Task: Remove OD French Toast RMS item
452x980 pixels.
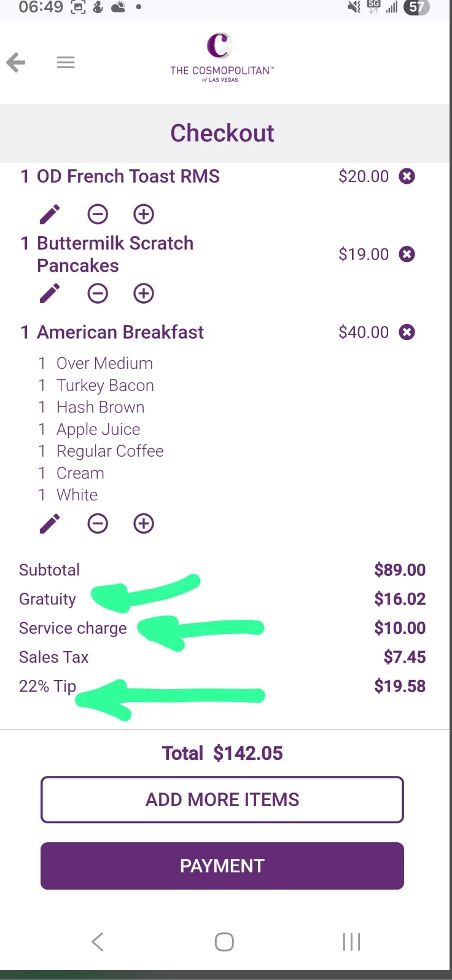Action: [407, 176]
